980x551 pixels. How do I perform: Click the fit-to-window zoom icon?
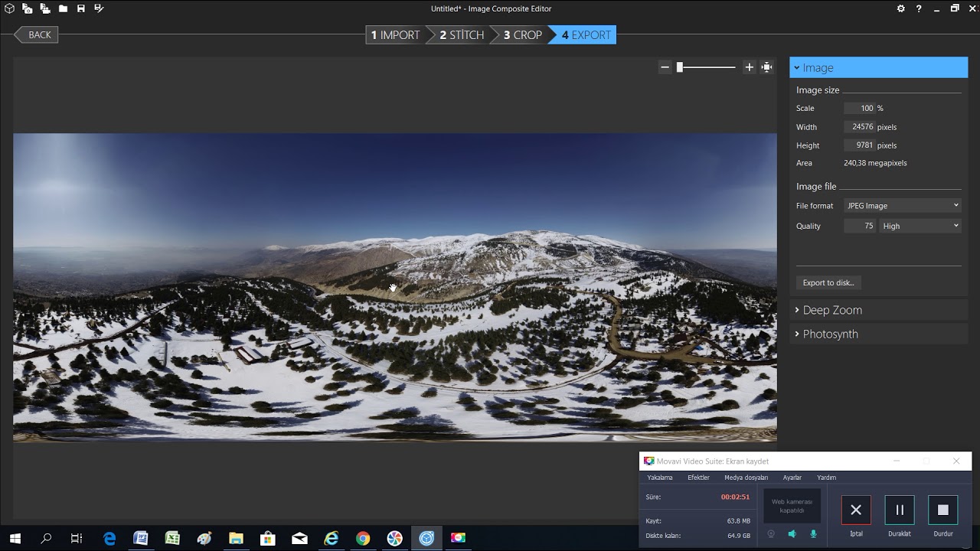pos(767,67)
